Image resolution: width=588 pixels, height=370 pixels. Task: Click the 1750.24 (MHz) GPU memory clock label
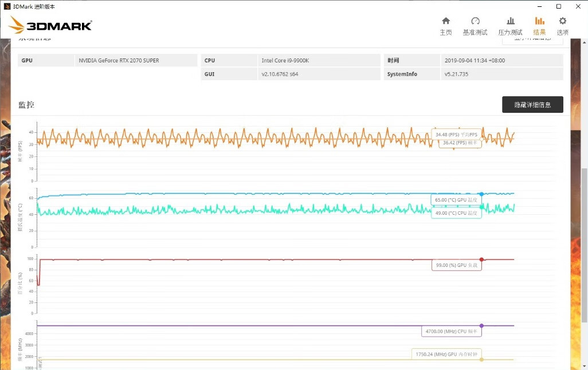(x=446, y=354)
